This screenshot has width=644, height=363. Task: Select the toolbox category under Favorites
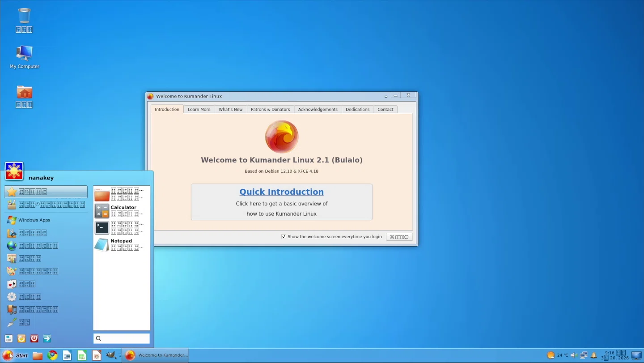pos(46,205)
